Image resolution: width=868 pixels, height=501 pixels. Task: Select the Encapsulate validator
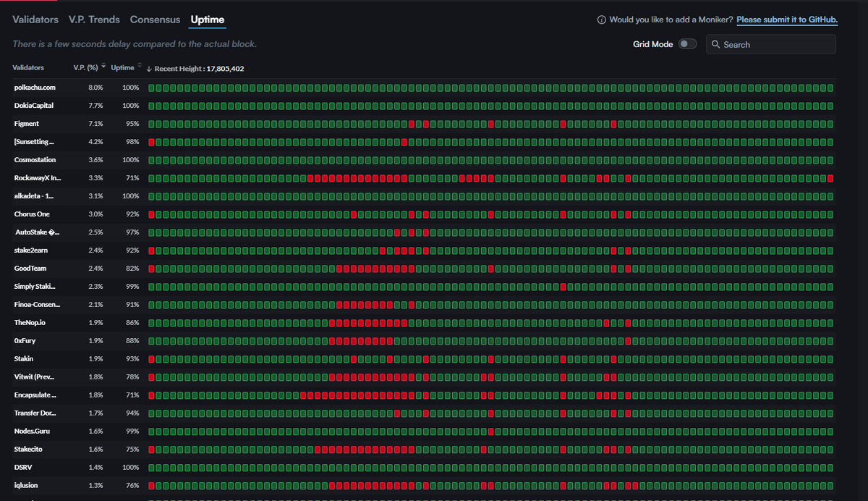[x=35, y=395]
